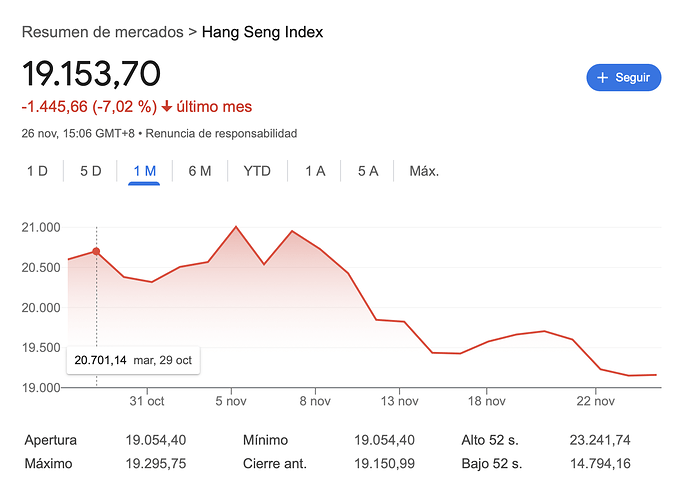Select the 5 D time range tab
Viewport: 690px width, 480px height.
pos(90,171)
